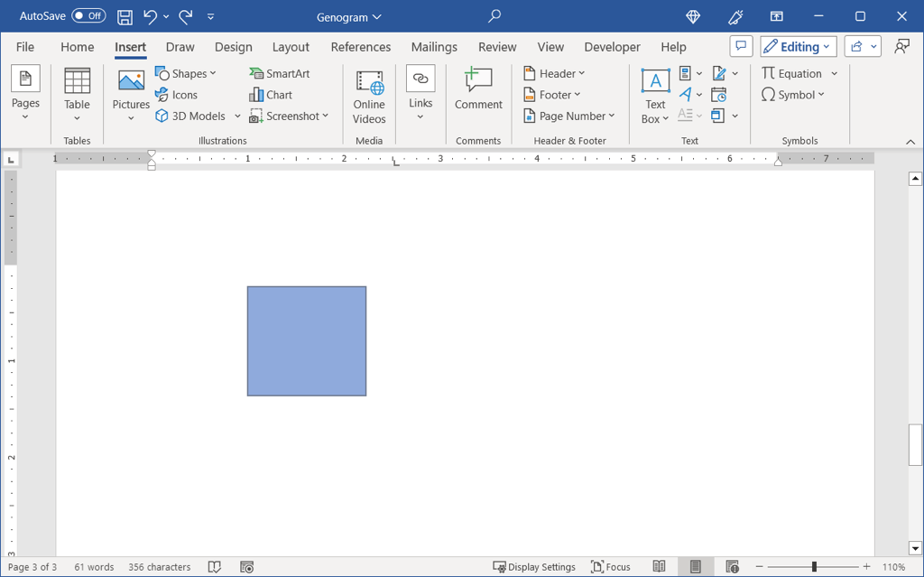Switch to the References tab
This screenshot has width=924, height=577.
(x=360, y=47)
